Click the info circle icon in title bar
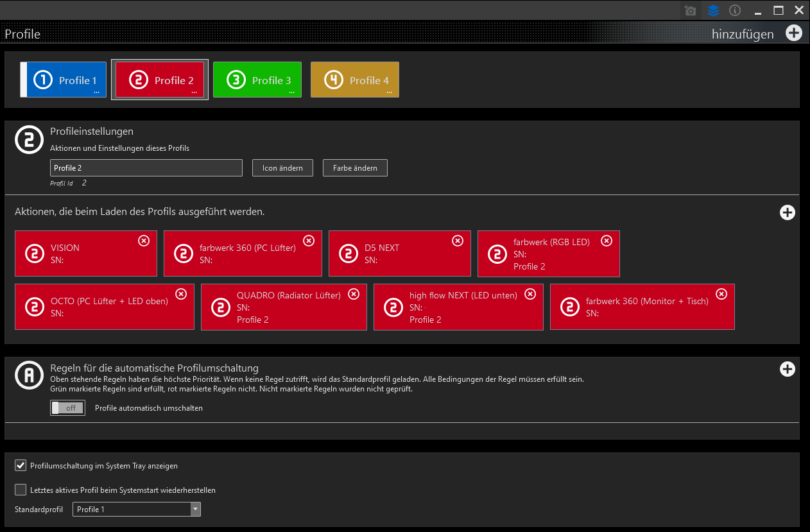 [736, 10]
